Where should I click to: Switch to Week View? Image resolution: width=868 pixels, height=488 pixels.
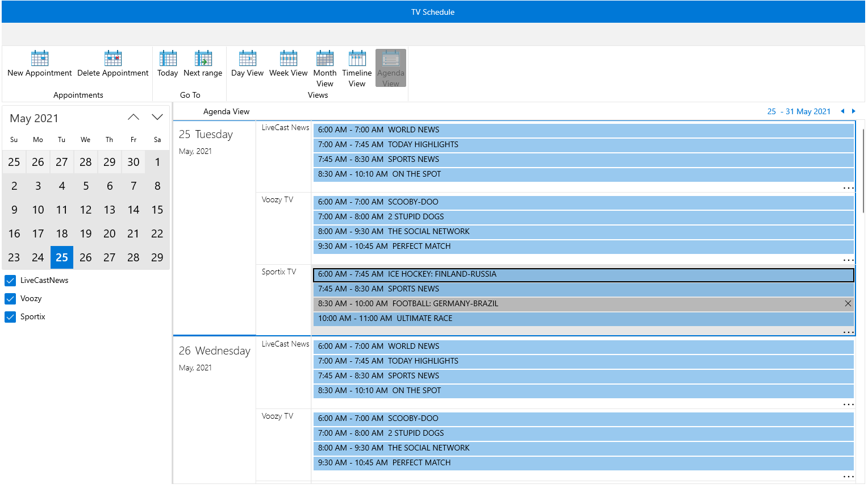(288, 64)
